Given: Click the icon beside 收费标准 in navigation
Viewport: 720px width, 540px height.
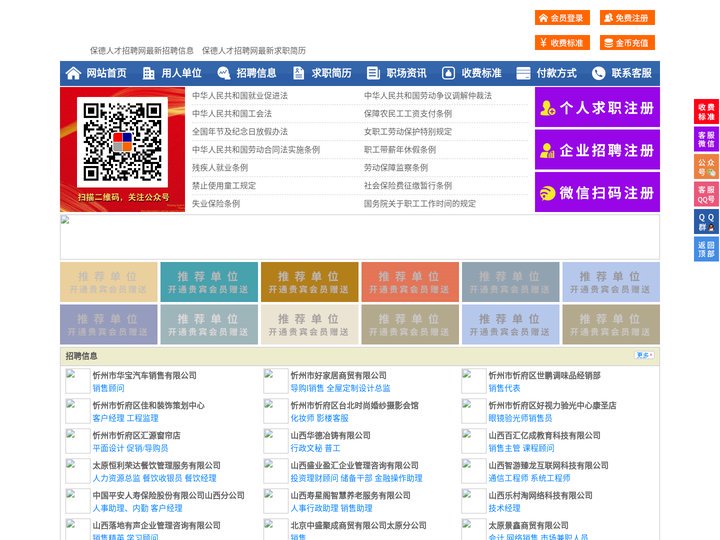Looking at the screenshot, I should [448, 73].
